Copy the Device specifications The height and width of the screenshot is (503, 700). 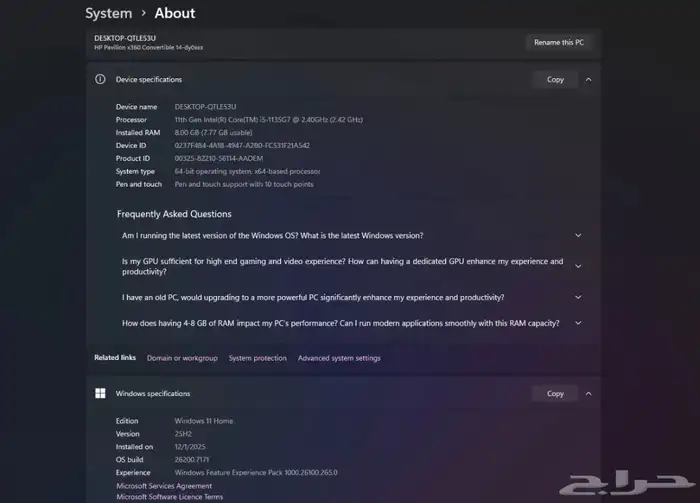[x=555, y=79]
